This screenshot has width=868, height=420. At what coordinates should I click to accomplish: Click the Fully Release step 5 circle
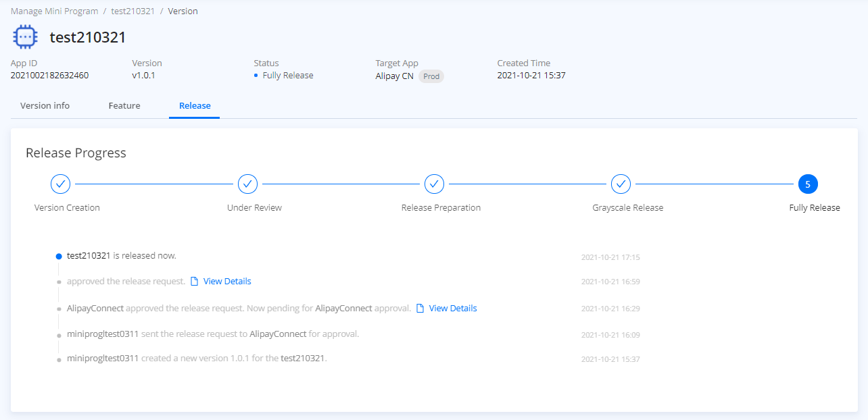807,184
